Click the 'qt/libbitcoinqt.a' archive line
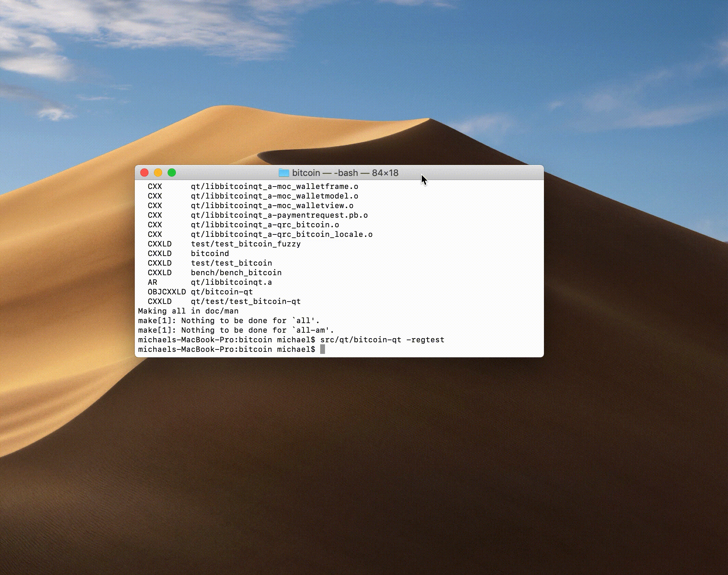Screen dimensions: 728x575 click(231, 282)
